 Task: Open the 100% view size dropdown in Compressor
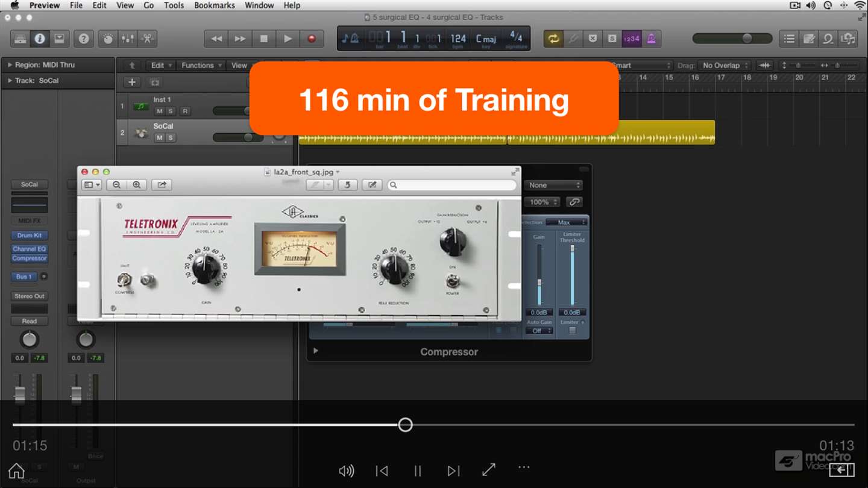(542, 202)
